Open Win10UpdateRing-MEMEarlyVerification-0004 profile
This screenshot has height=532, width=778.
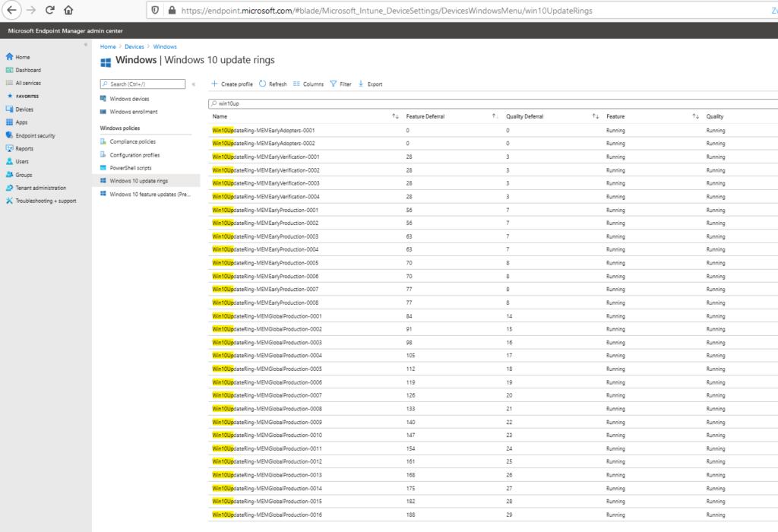pos(266,197)
